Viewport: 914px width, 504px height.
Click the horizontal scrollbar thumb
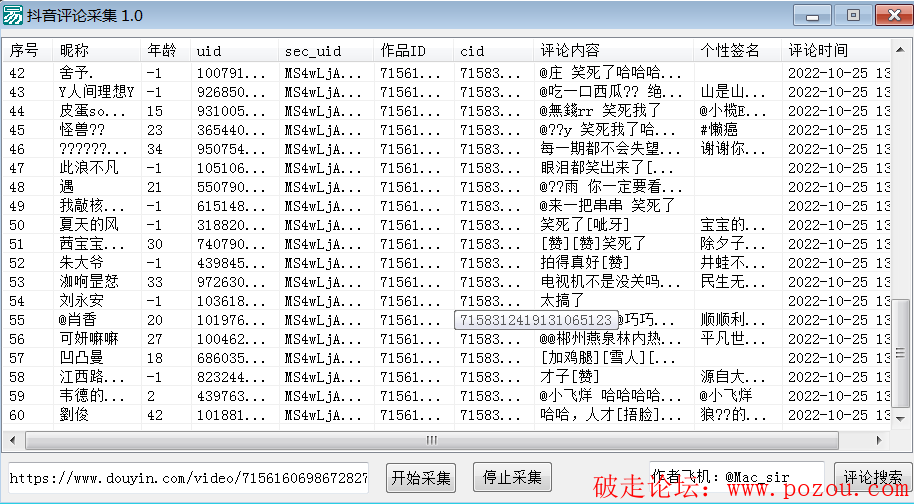click(x=431, y=440)
